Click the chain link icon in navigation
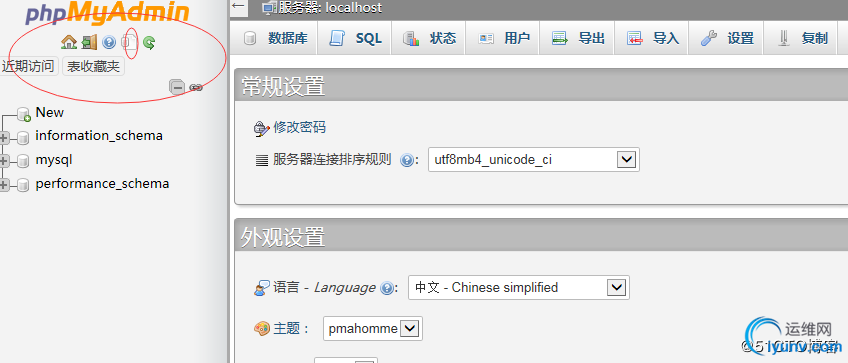 pyautogui.click(x=196, y=87)
